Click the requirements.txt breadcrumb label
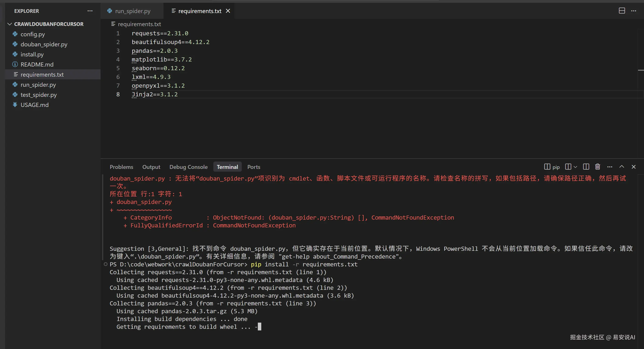Image resolution: width=644 pixels, height=349 pixels. pyautogui.click(x=139, y=24)
